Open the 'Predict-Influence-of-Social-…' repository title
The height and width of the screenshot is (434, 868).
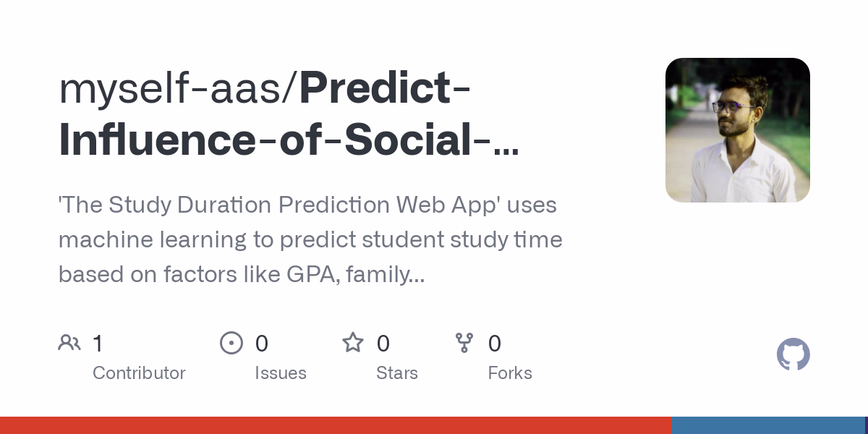pos(289,140)
